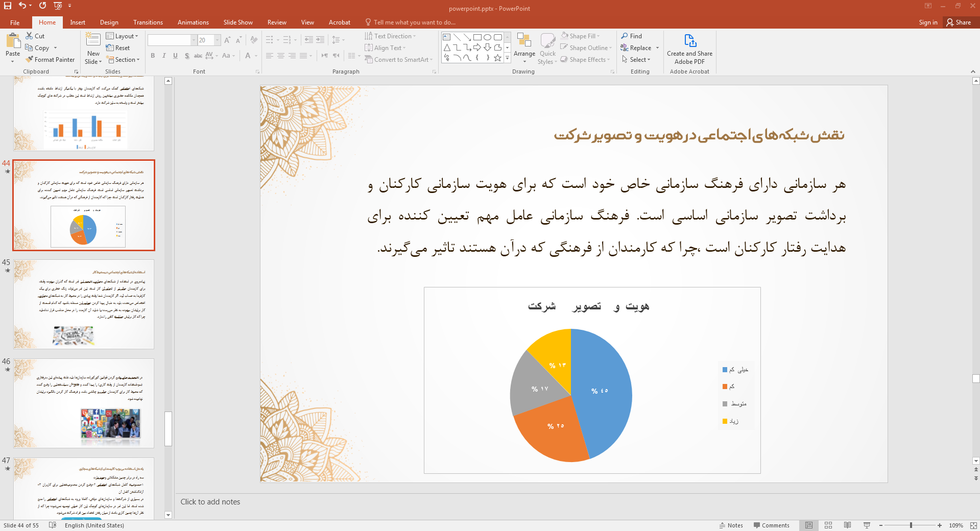Click Sign in link
The image size is (980, 531).
[x=928, y=22]
